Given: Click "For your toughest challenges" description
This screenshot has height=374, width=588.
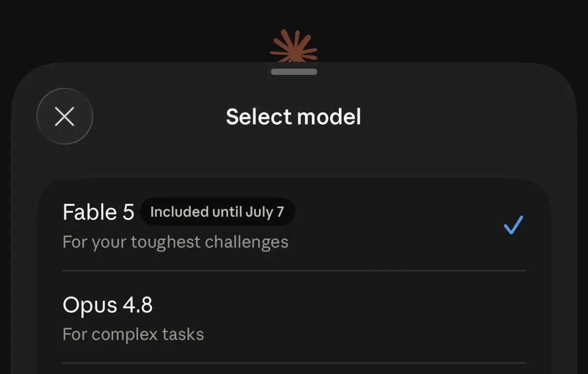Looking at the screenshot, I should tap(175, 242).
